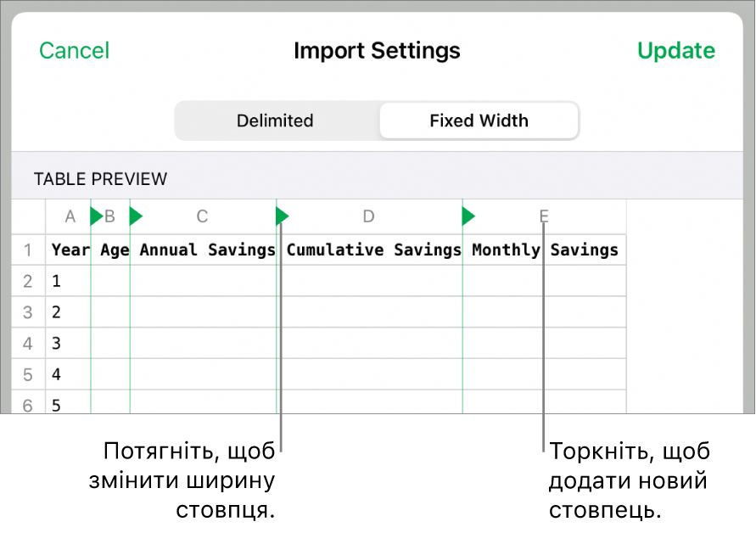
Task: Switch to the Delimited tab
Action: 275,121
